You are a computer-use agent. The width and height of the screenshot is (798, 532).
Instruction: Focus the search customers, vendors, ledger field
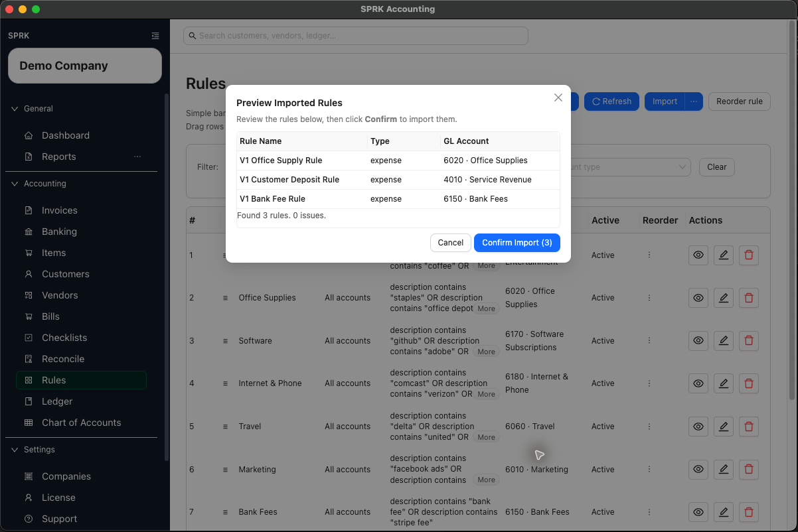click(356, 36)
